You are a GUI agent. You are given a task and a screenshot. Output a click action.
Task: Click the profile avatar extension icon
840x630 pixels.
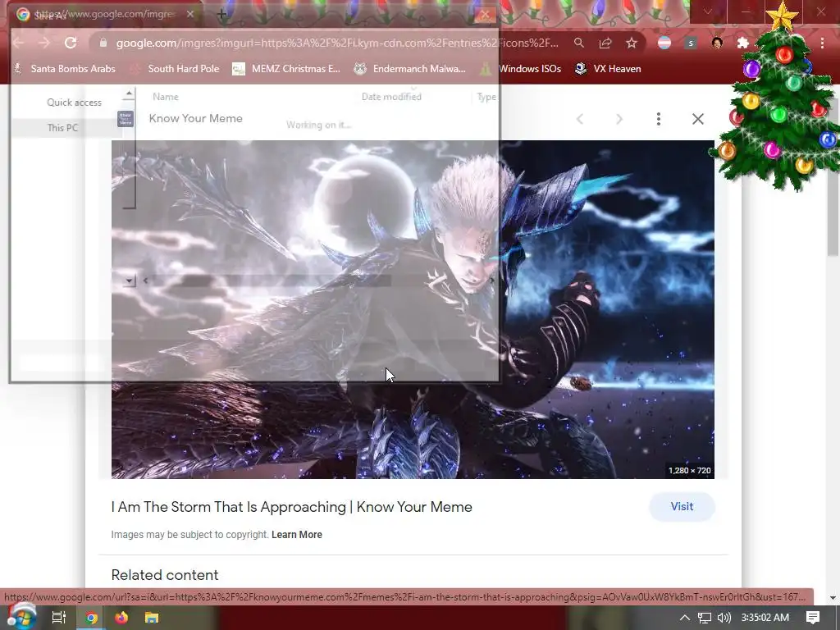tap(717, 43)
